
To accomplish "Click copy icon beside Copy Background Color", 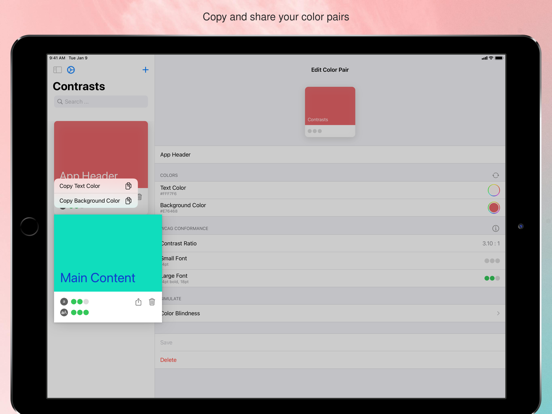I will (128, 201).
